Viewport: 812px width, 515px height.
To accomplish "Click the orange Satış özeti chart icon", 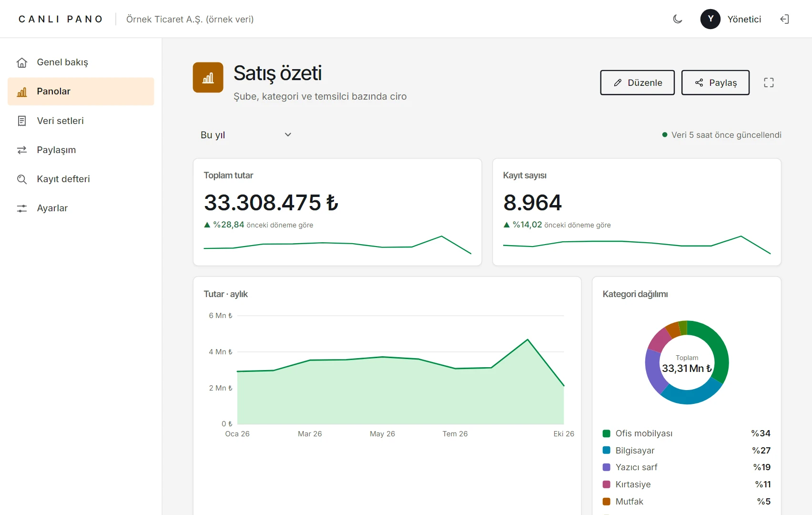I will click(x=208, y=77).
